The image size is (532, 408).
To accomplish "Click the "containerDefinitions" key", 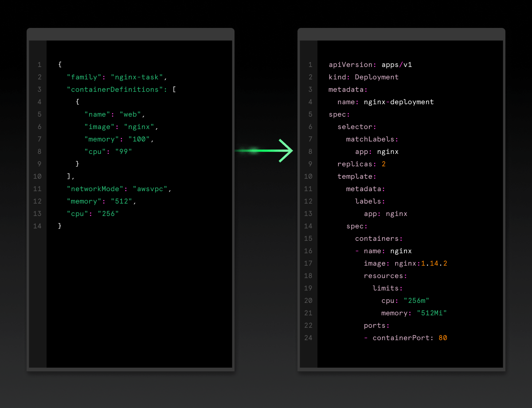I will pos(115,90).
